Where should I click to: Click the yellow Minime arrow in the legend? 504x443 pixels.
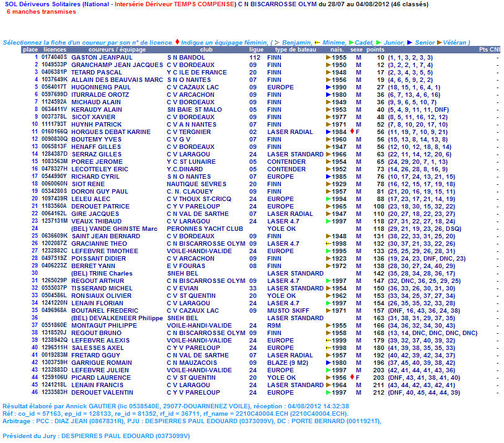(x=317, y=43)
